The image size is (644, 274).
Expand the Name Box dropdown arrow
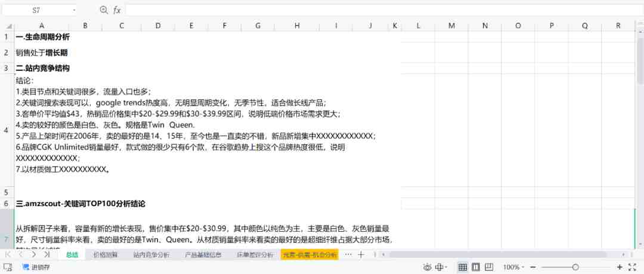click(x=74, y=10)
